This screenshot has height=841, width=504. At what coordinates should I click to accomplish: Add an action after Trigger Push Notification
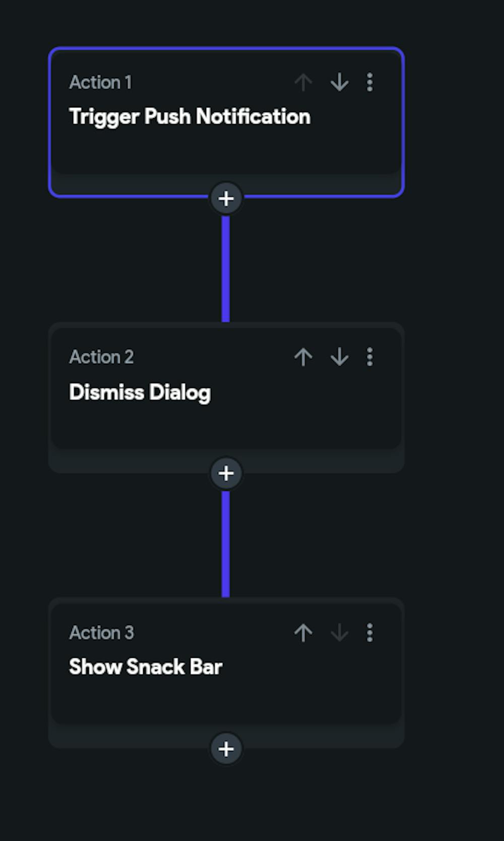(x=226, y=198)
